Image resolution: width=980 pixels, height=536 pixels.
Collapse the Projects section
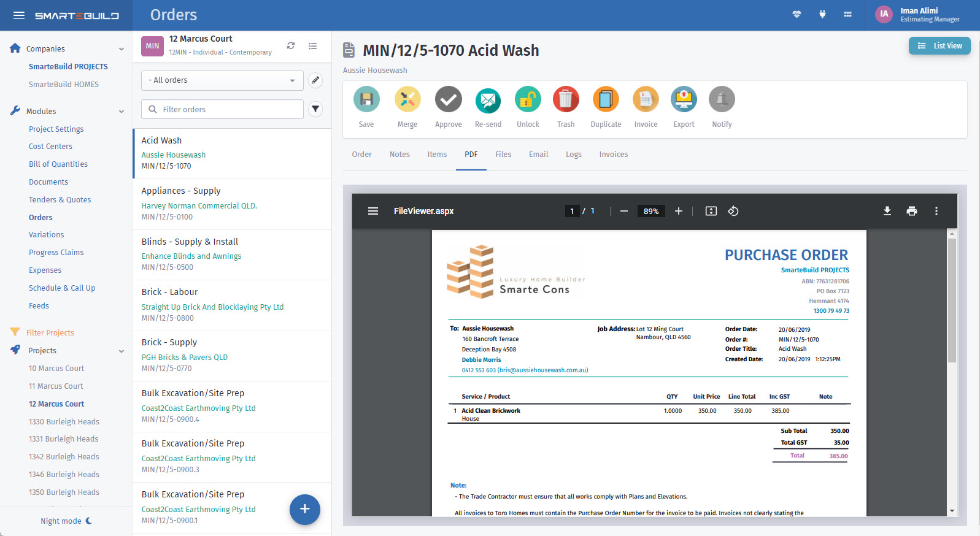pyautogui.click(x=122, y=351)
